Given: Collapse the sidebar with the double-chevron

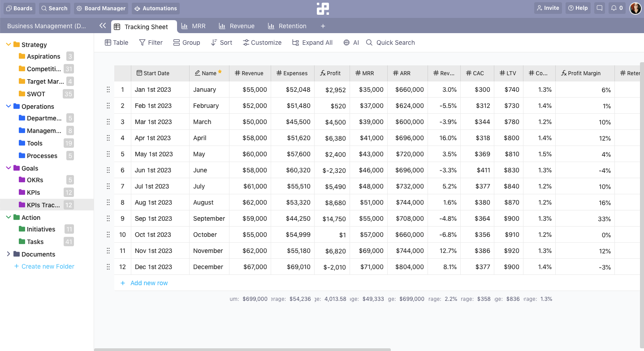Looking at the screenshot, I should pos(103,26).
